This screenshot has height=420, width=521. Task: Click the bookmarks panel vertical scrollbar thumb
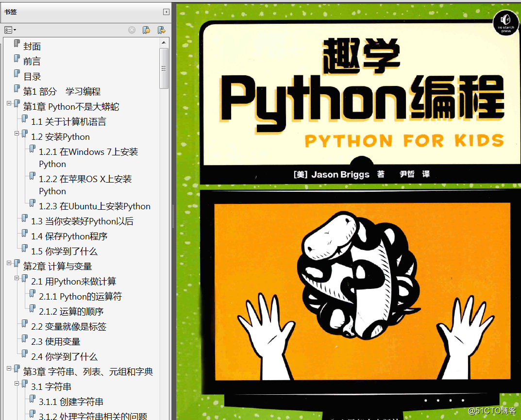pos(164,68)
